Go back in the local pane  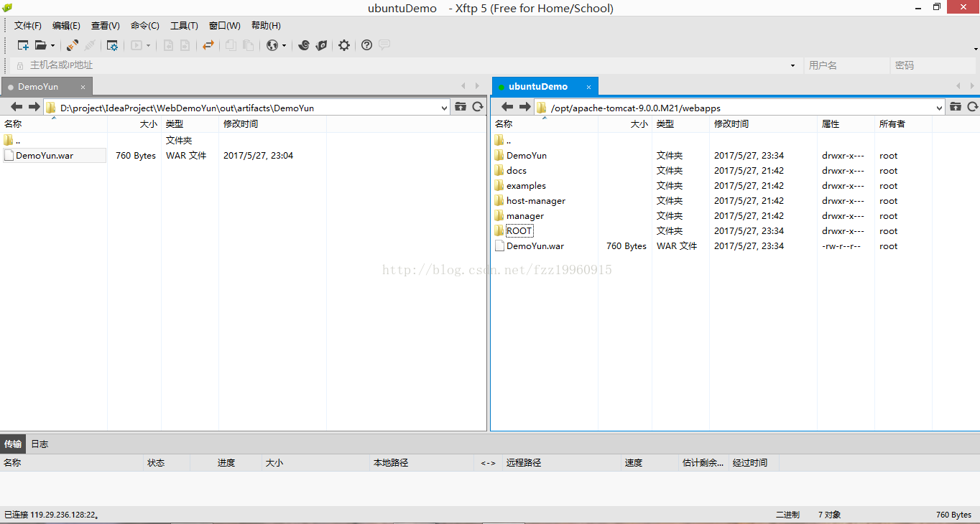click(x=16, y=107)
